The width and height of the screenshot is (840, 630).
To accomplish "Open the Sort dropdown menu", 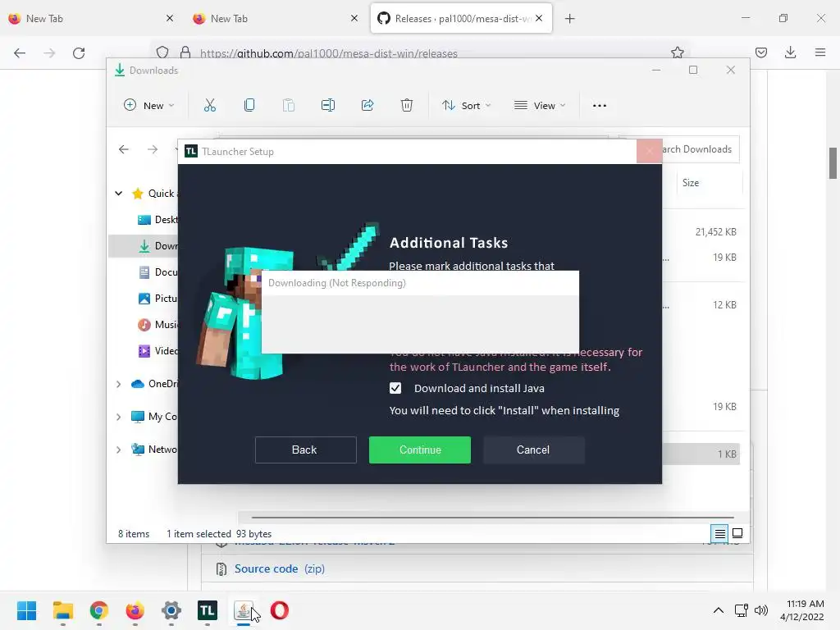I will pos(466,106).
